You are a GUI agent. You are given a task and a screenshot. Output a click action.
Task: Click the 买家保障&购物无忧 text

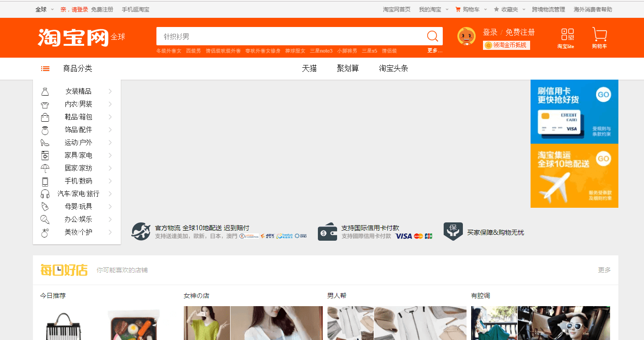(495, 232)
